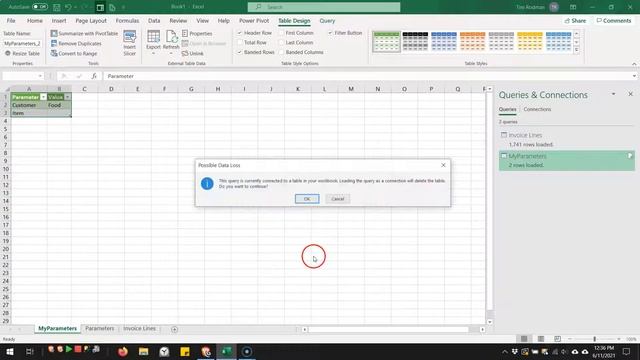The height and width of the screenshot is (360, 640).
Task: Click the Save icon in title bar
Action: (57, 7)
